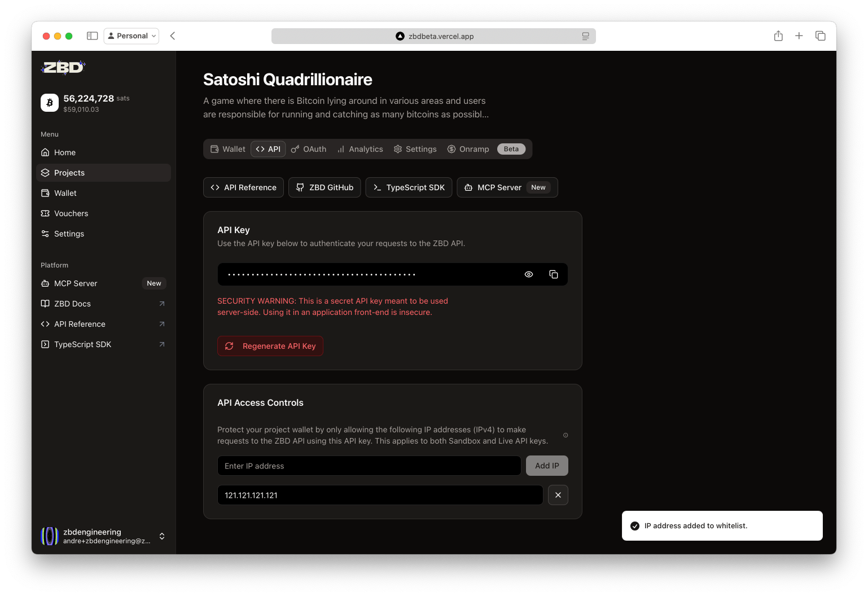
Task: Switch to the Analytics project tab
Action: click(360, 149)
